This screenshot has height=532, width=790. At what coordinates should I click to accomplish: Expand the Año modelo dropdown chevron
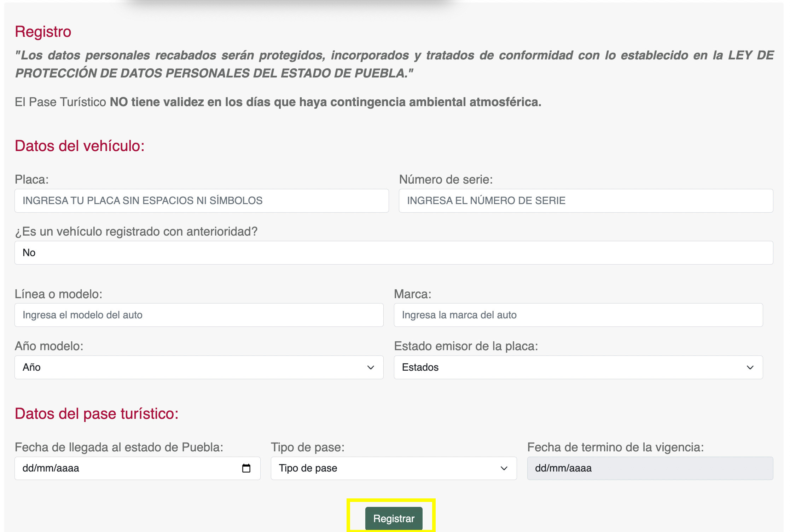tap(370, 368)
